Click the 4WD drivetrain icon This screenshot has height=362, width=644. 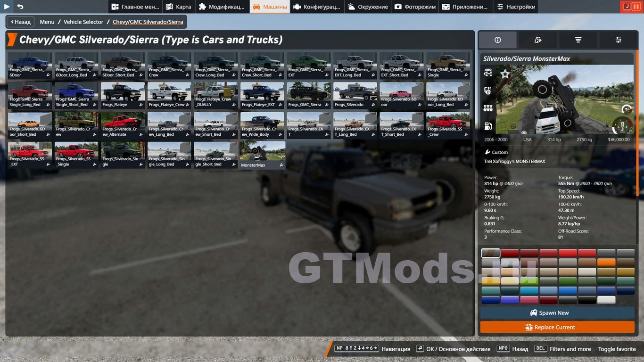coord(488,73)
